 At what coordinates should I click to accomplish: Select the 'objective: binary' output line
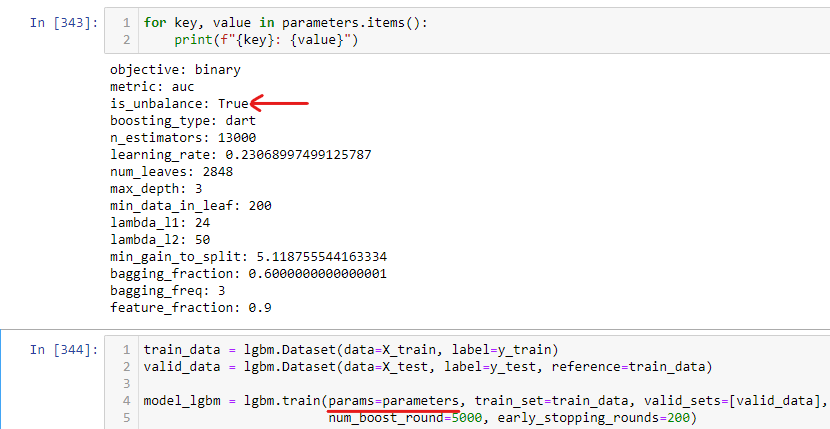click(x=175, y=70)
